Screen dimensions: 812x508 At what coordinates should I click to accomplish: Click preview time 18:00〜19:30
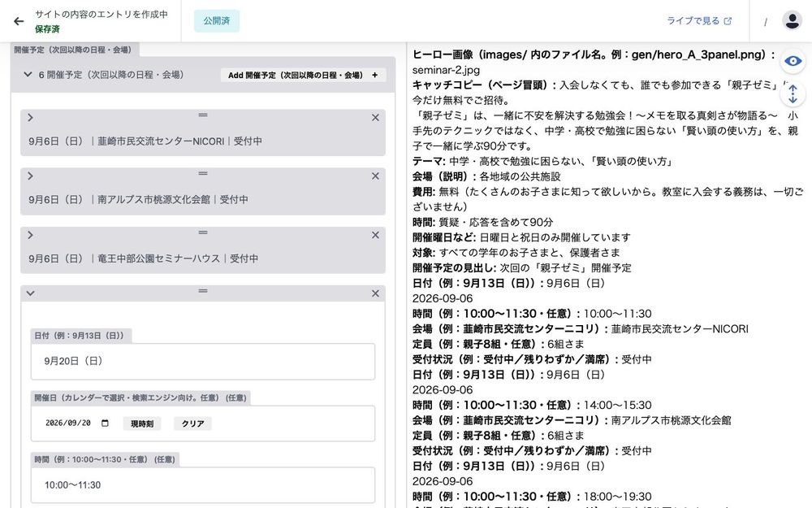[618, 497]
